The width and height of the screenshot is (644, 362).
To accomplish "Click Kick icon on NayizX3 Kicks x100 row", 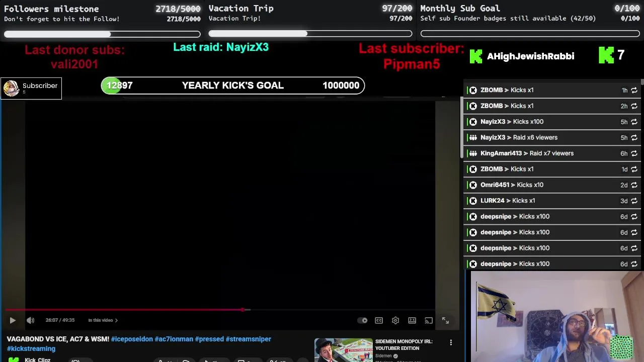I will pos(473,122).
